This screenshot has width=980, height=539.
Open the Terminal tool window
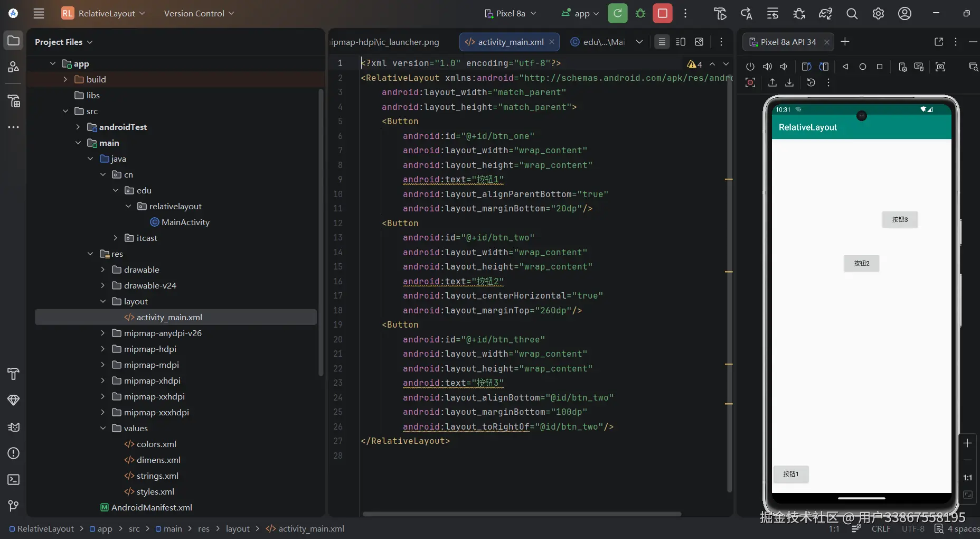(14, 480)
